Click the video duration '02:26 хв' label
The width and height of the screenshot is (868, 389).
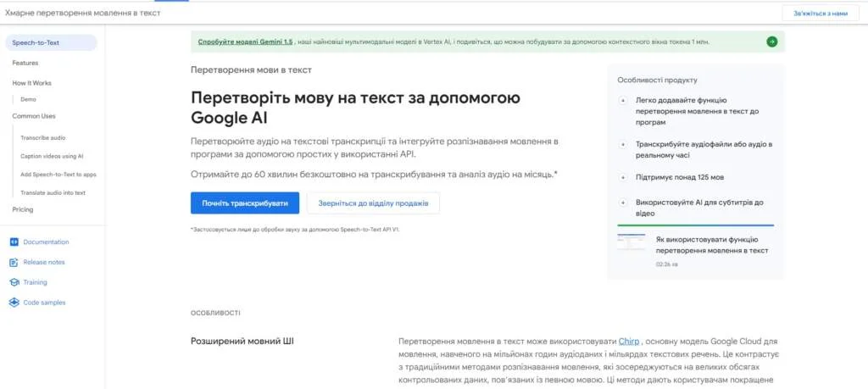(666, 264)
